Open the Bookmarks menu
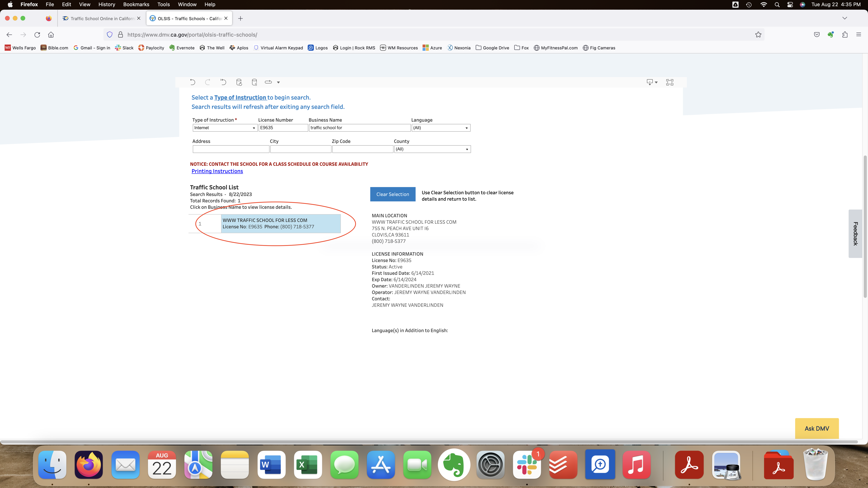Screen dimensions: 868x488 pos(136,4)
